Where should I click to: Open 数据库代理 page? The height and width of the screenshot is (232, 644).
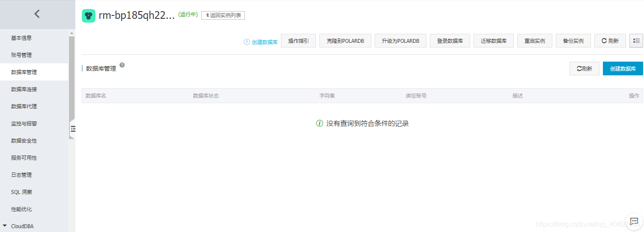[24, 107]
